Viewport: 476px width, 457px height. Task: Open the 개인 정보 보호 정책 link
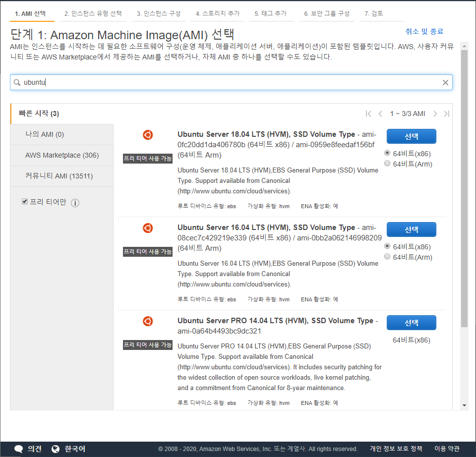pyautogui.click(x=396, y=449)
